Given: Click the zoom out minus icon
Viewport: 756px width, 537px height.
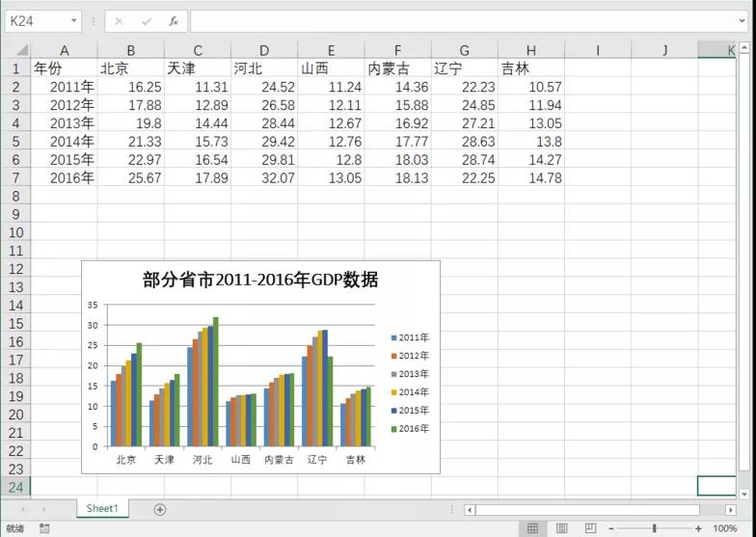Looking at the screenshot, I should [x=611, y=528].
